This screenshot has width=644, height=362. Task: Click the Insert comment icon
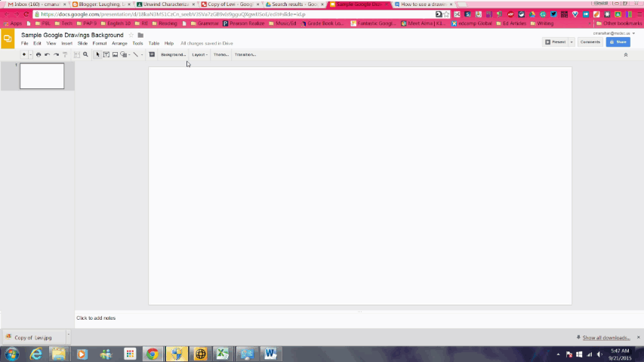(x=152, y=54)
